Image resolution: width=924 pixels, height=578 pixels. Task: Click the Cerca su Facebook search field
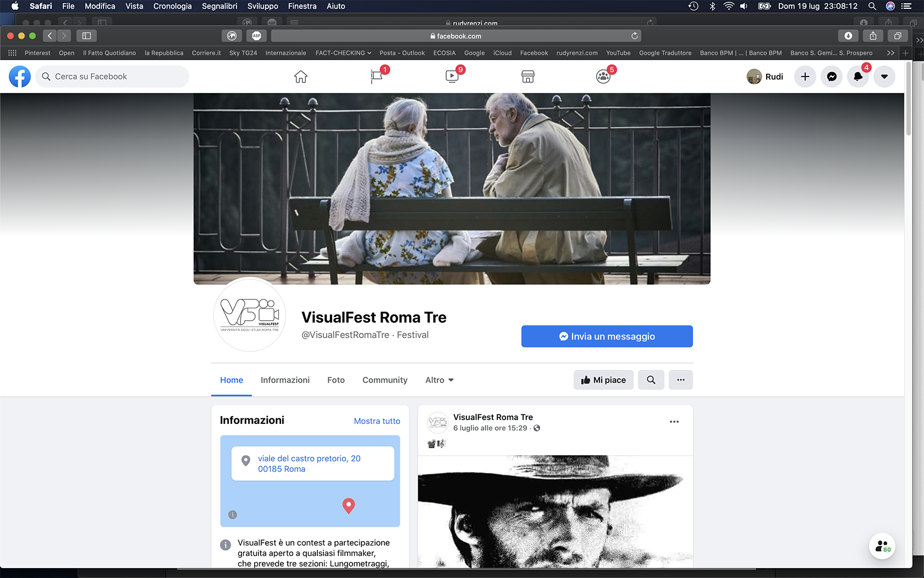pyautogui.click(x=113, y=77)
